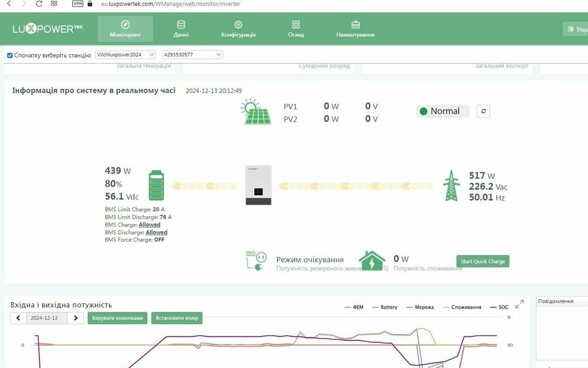Screen dimensions: 588x368
Task: Click the Керувати колонками button
Action: (118, 318)
